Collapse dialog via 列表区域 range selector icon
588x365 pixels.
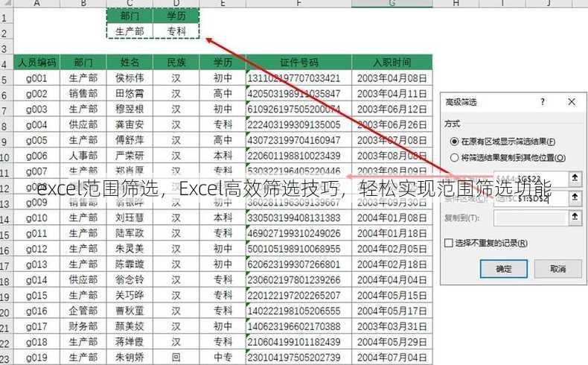click(575, 178)
